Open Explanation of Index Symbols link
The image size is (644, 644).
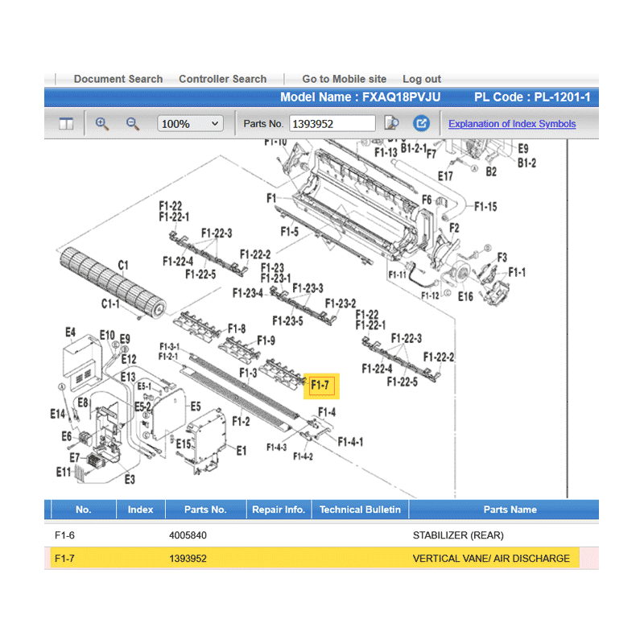512,124
